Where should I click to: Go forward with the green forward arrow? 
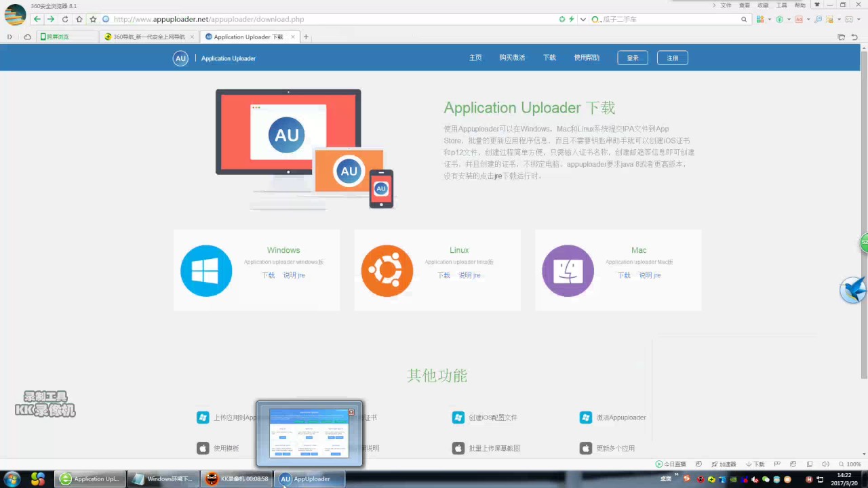50,19
